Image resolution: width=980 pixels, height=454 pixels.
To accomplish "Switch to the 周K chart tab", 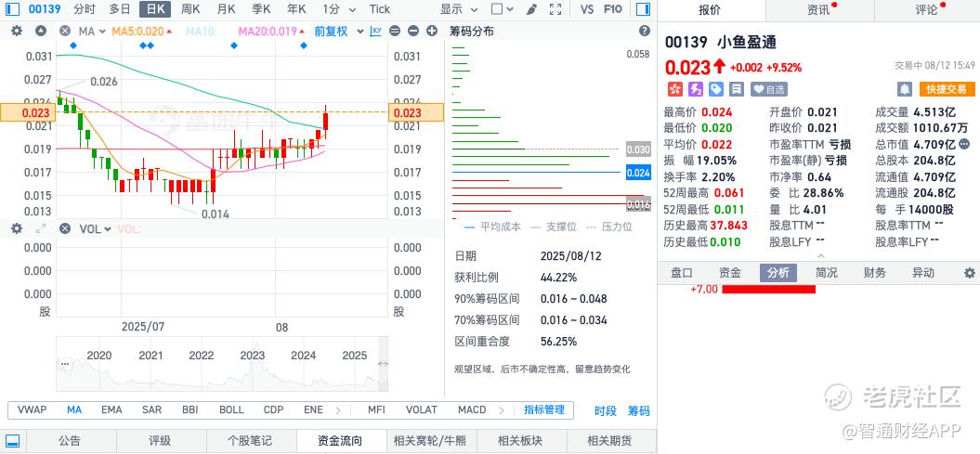I will 190,9.
